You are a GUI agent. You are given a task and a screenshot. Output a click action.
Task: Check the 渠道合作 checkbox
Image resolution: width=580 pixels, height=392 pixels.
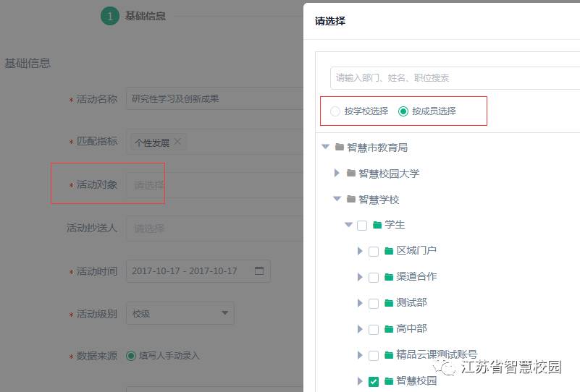point(374,278)
